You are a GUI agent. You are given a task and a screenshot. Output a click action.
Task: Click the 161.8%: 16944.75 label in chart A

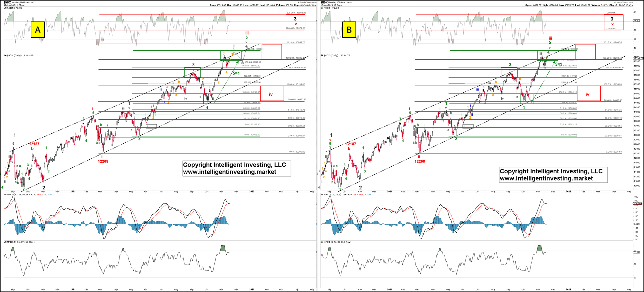(x=296, y=42)
